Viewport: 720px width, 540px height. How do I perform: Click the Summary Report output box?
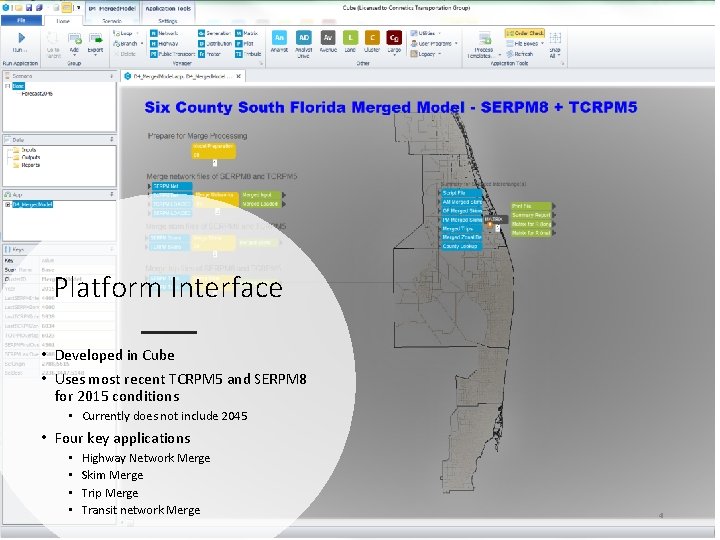pyautogui.click(x=531, y=215)
